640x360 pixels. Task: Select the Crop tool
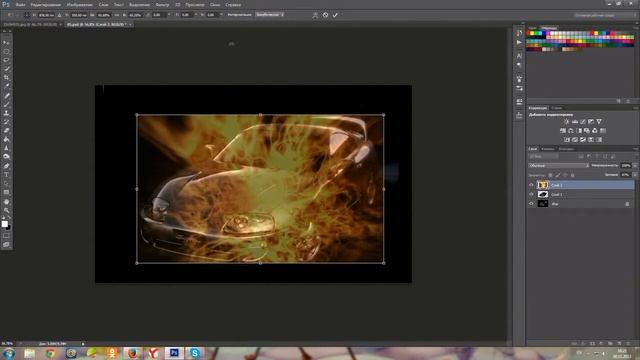6,78
